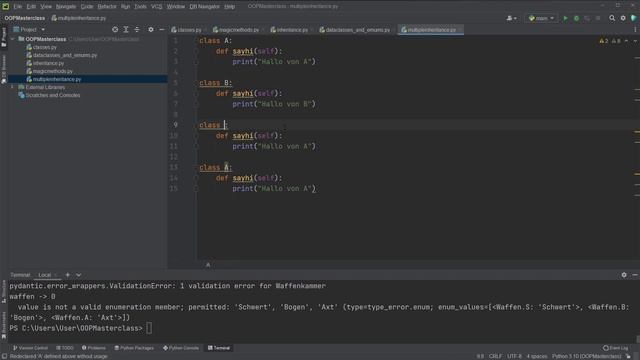Change line separator CRLF in status bar
Viewport: 640px width, 360px height.
click(x=496, y=356)
